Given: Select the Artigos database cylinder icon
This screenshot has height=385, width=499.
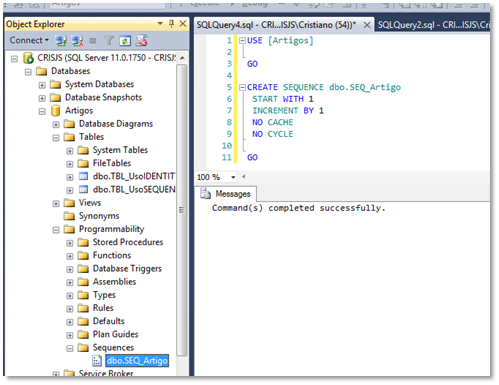Looking at the screenshot, I should (x=55, y=110).
